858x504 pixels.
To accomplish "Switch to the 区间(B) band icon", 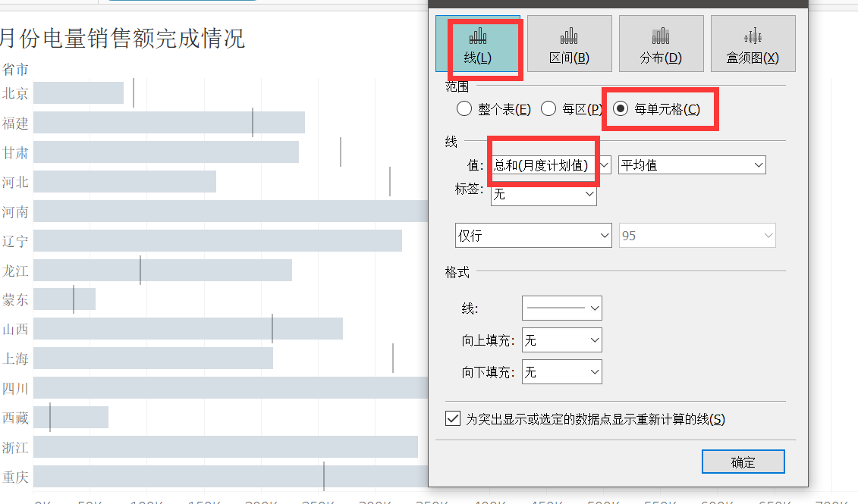I will click(x=570, y=43).
